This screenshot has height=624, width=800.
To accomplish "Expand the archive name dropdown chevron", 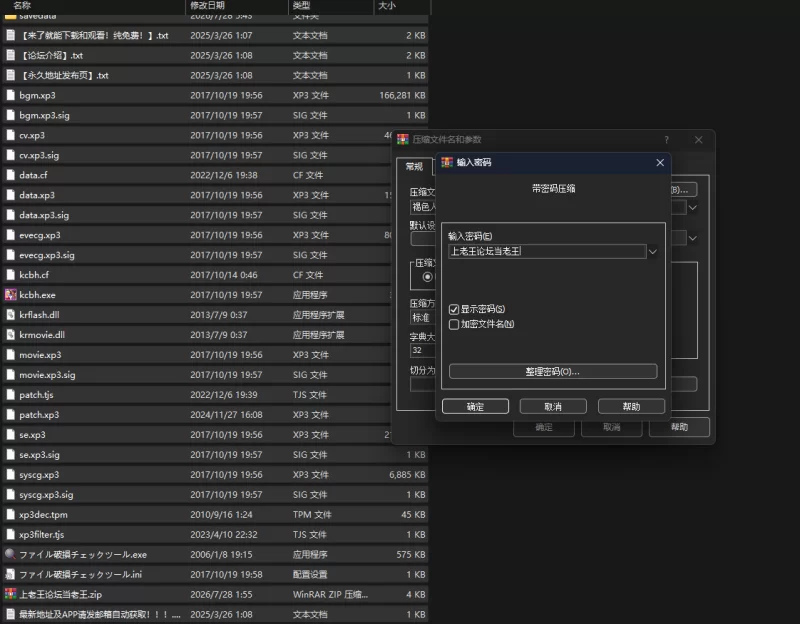I will (x=692, y=208).
